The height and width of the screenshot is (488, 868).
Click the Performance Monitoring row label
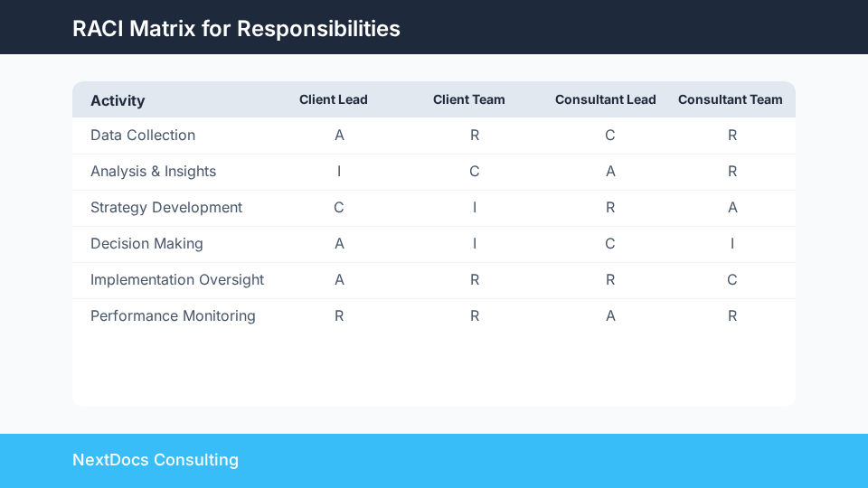173,316
